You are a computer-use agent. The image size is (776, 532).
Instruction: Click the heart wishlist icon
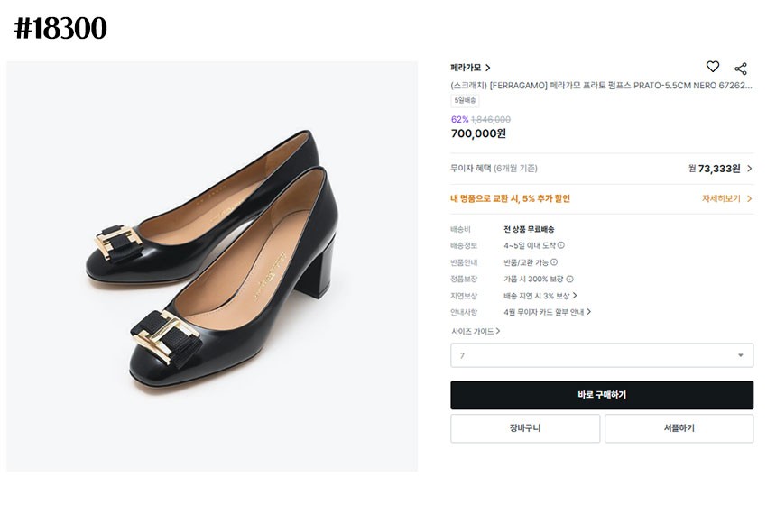pyautogui.click(x=713, y=67)
